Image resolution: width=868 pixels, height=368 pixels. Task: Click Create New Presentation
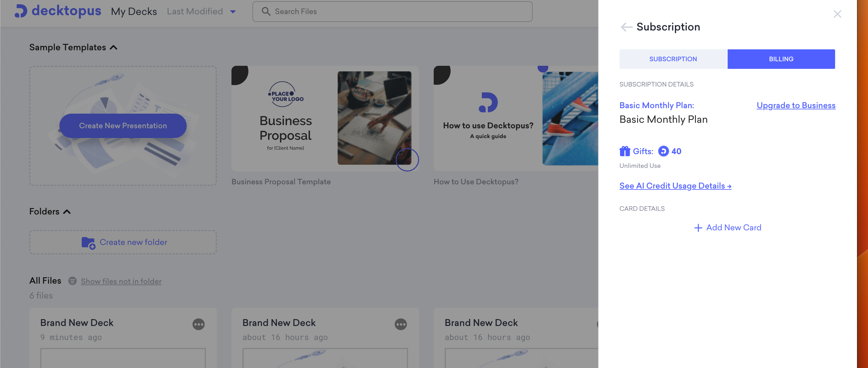point(123,126)
